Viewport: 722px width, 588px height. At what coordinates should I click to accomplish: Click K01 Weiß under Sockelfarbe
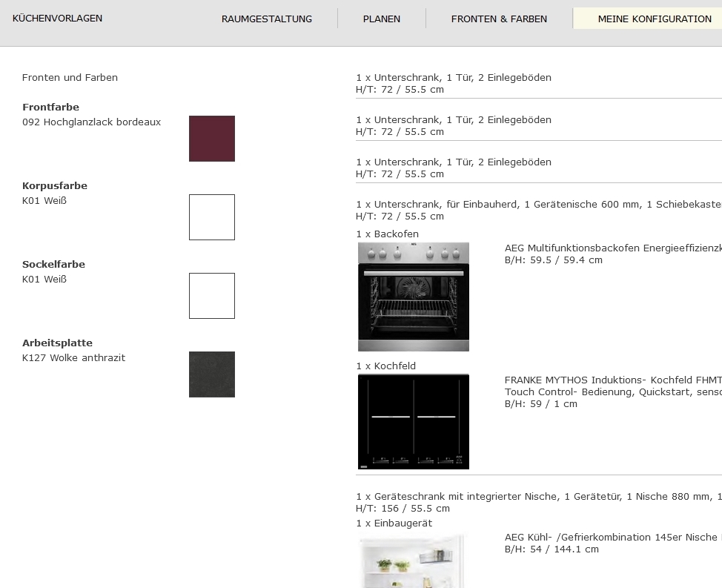[x=44, y=279]
